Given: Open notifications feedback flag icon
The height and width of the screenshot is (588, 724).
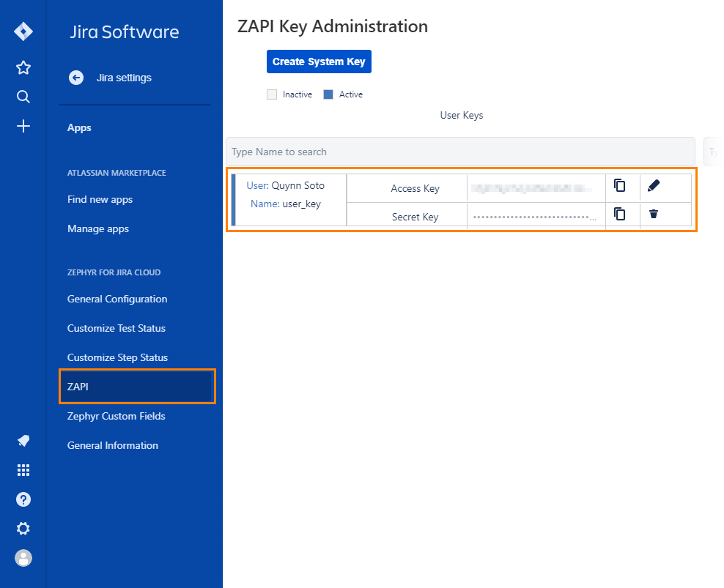Looking at the screenshot, I should 23,441.
